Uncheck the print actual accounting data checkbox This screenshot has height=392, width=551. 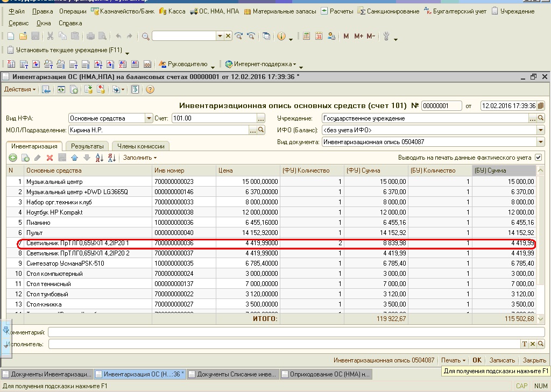click(538, 158)
